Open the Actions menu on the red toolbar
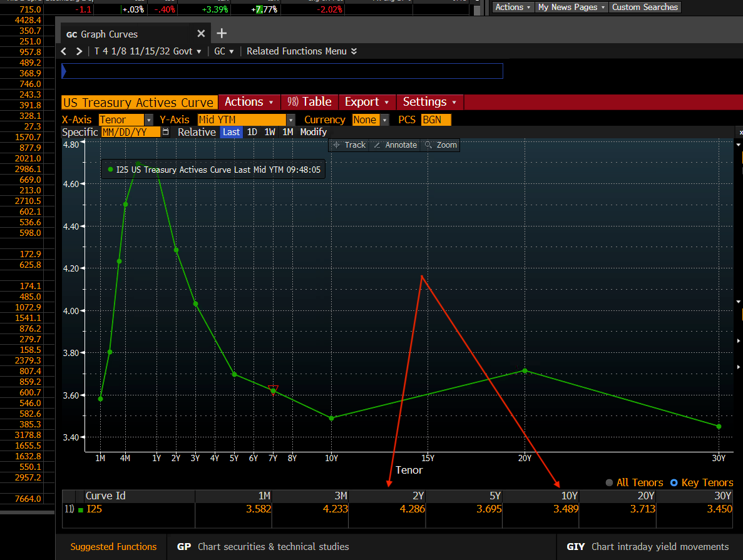The width and height of the screenshot is (743, 560). 248,101
